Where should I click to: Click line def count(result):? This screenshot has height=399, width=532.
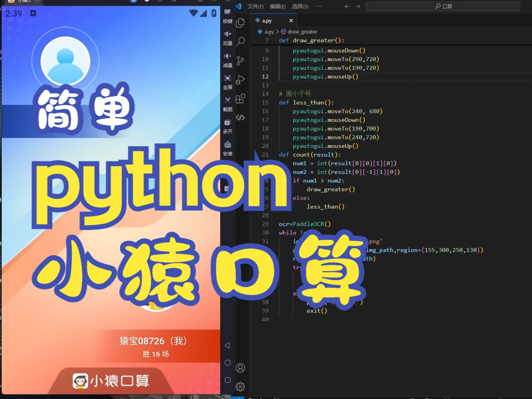(310, 154)
